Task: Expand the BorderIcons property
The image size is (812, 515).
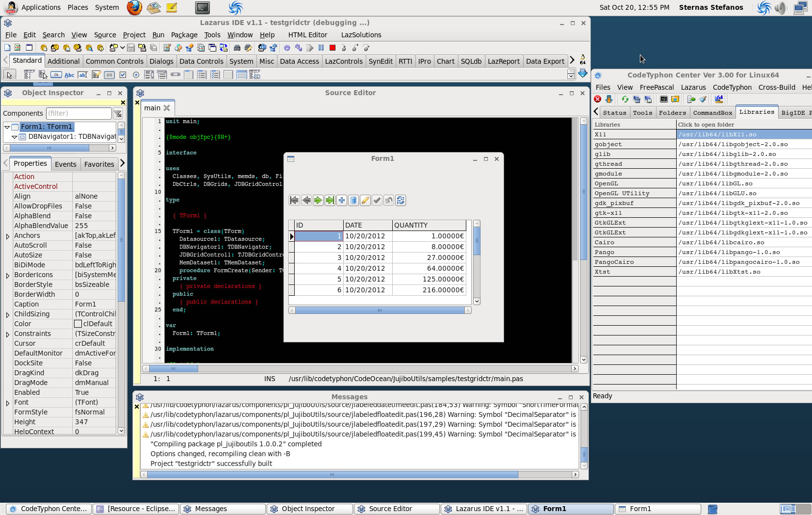Action: pos(8,275)
